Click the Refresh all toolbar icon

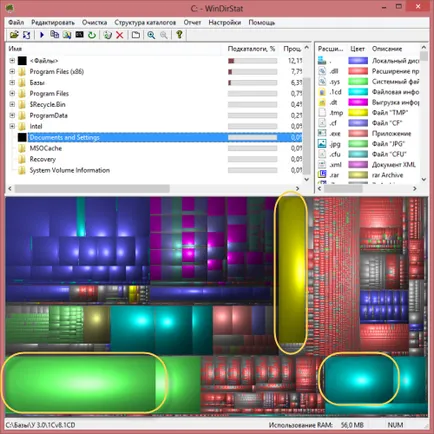[x=27, y=35]
